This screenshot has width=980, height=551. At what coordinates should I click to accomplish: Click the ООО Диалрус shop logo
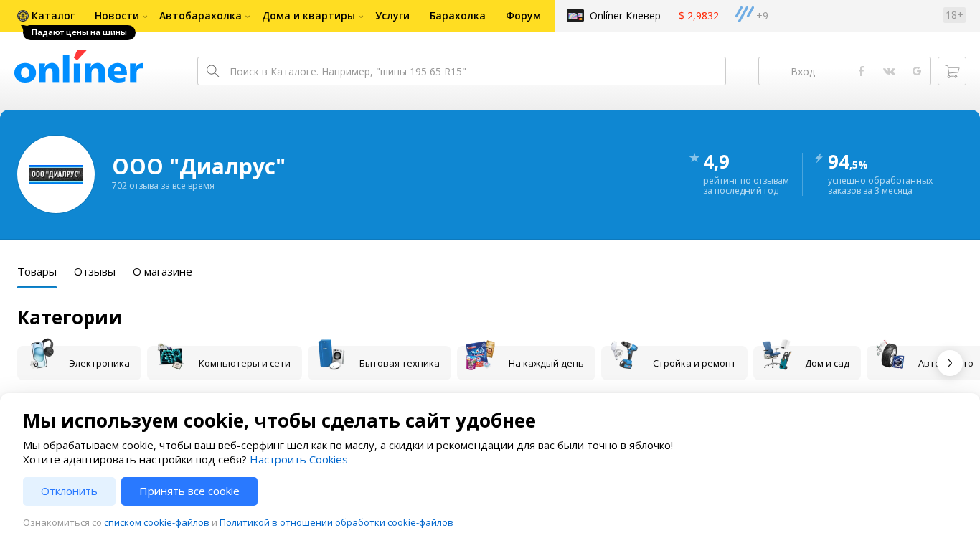(x=56, y=174)
